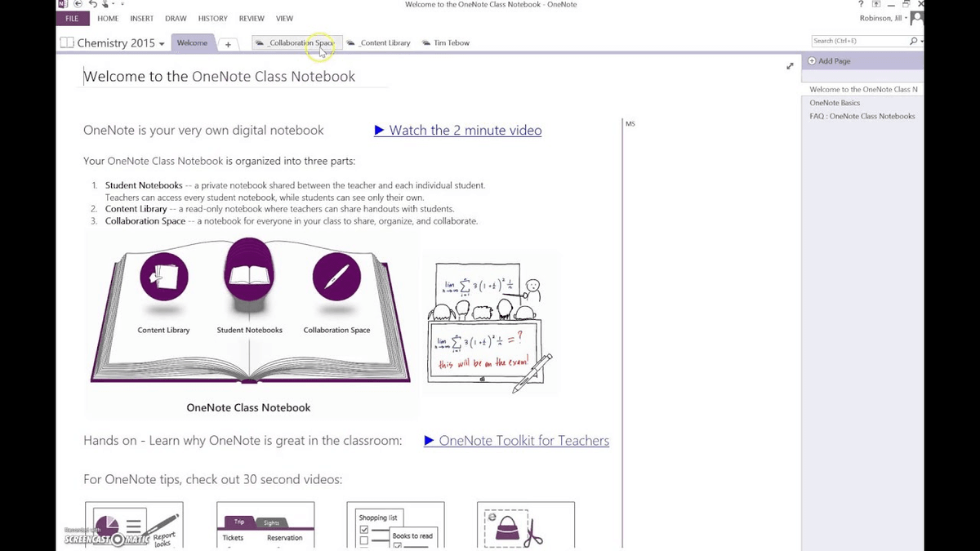Screen dimensions: 980x551
Task: Click 'Content Library' bold list item text
Action: click(136, 209)
